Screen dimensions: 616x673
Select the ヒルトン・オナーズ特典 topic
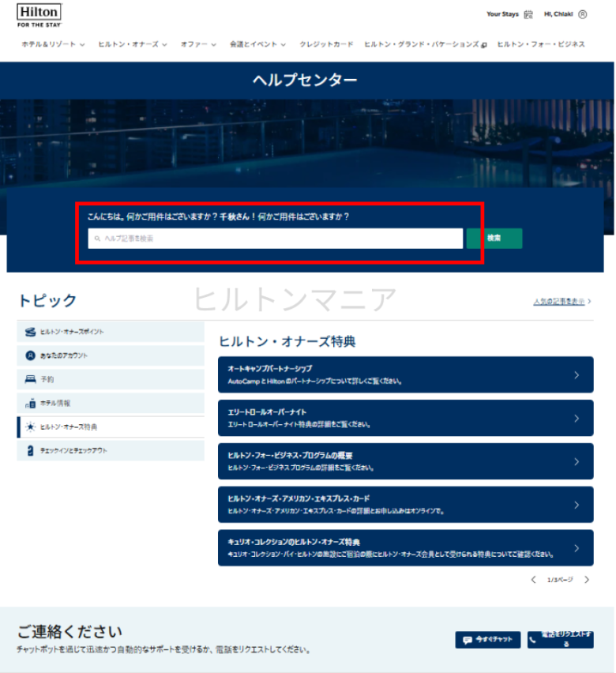[111, 427]
